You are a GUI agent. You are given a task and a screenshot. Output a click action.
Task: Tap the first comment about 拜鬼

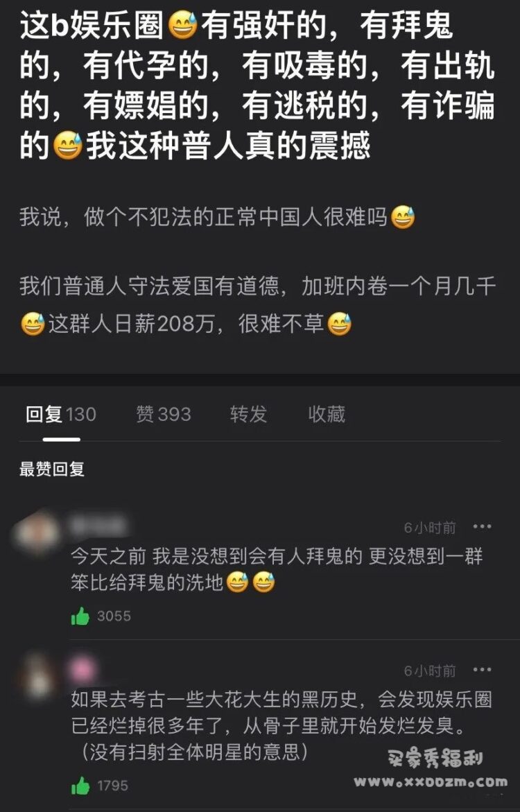point(277,569)
